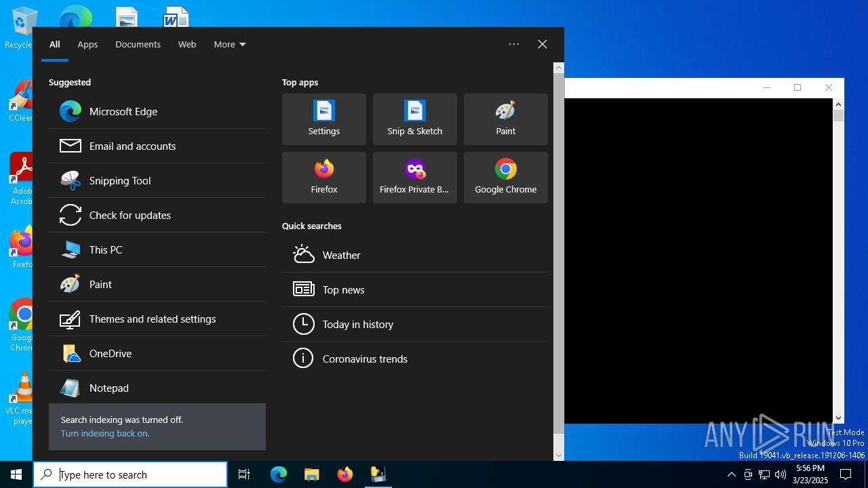
Task: Launch Paint from the Suggested list
Action: (x=157, y=284)
